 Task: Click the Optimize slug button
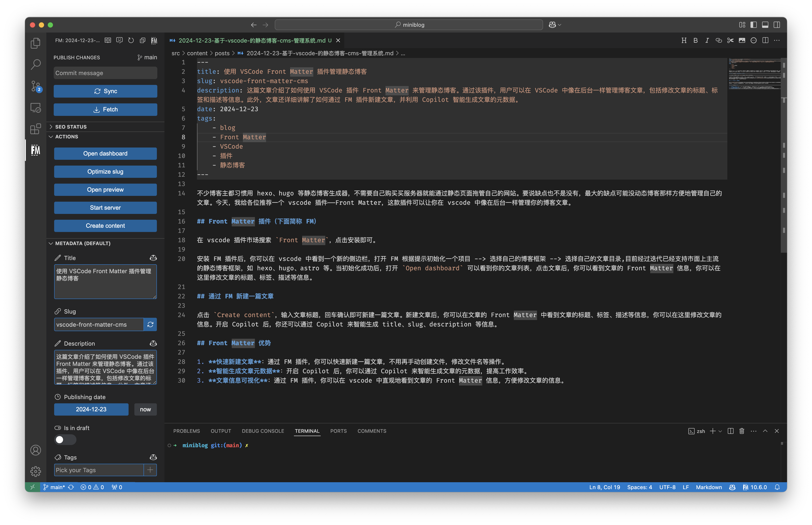[x=105, y=172]
